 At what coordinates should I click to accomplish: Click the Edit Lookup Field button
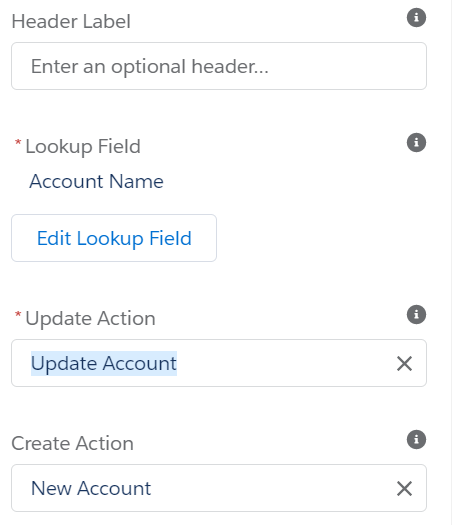(114, 238)
